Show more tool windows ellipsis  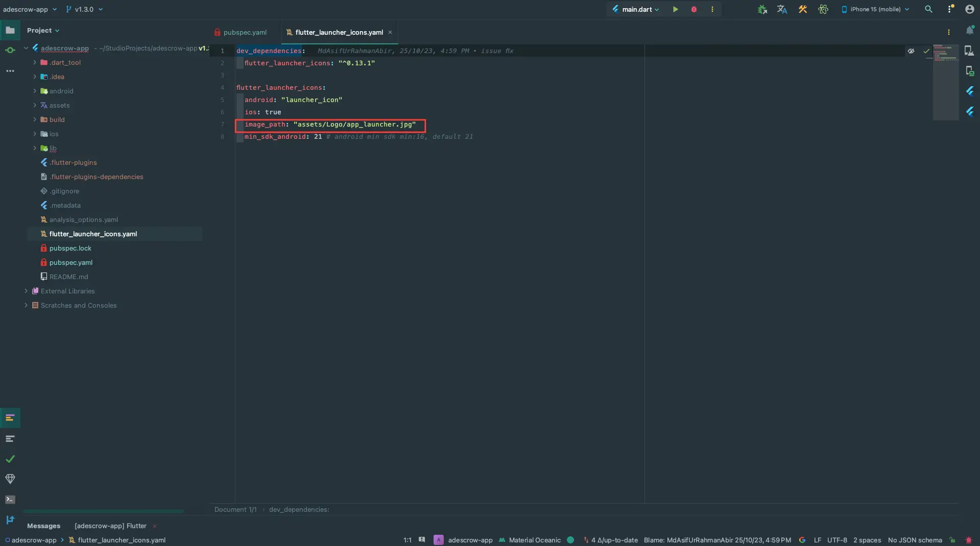point(10,71)
